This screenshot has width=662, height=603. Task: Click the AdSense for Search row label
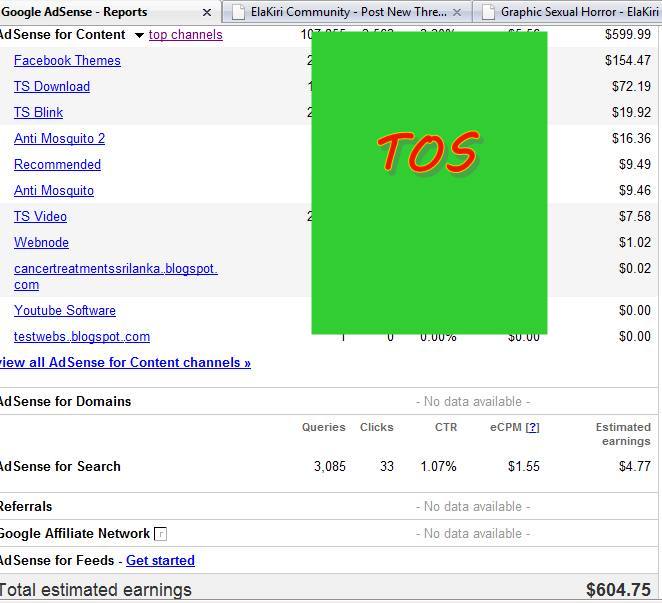60,467
